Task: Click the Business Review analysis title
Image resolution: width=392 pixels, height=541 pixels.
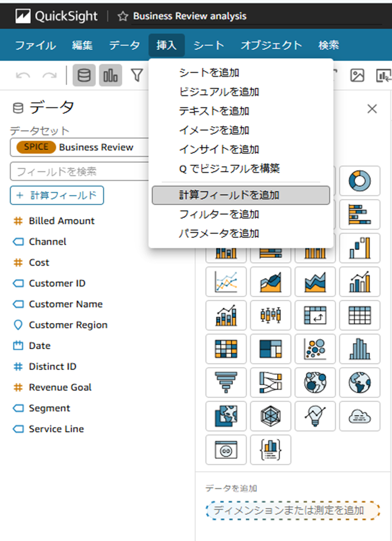Action: coord(190,16)
